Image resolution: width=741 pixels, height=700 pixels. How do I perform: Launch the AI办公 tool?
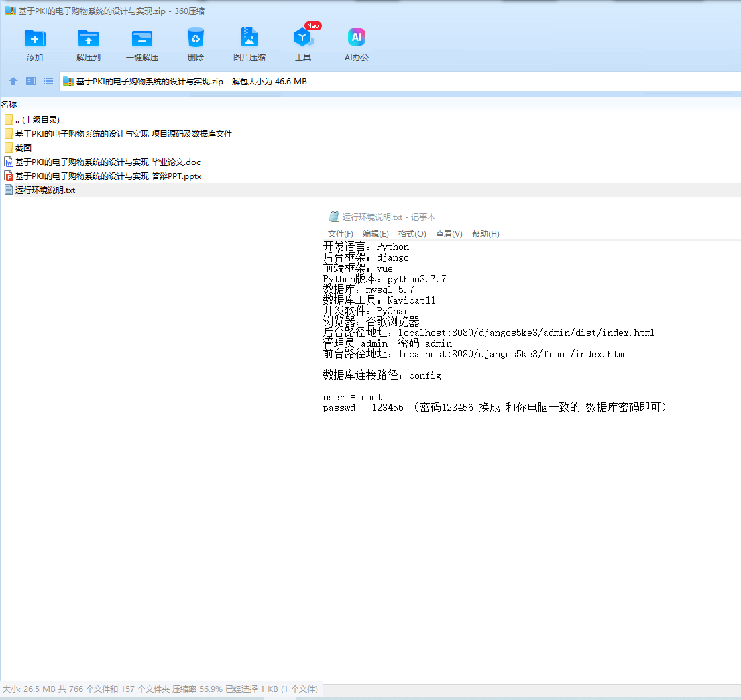[x=357, y=37]
